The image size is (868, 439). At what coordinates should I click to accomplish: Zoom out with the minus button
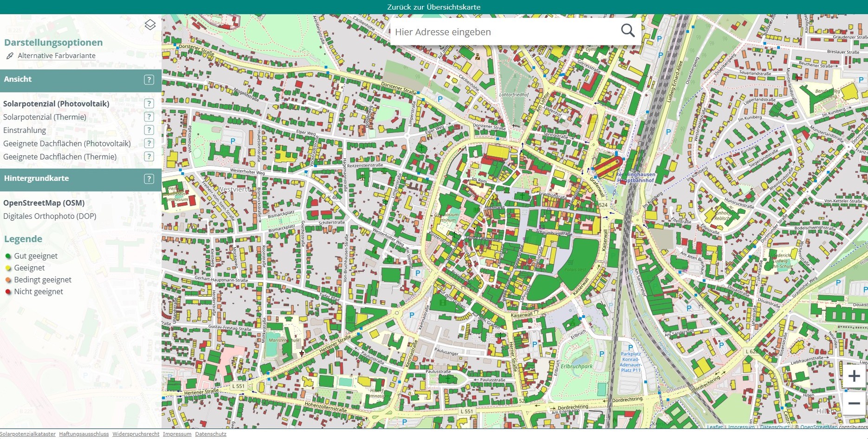pyautogui.click(x=854, y=403)
